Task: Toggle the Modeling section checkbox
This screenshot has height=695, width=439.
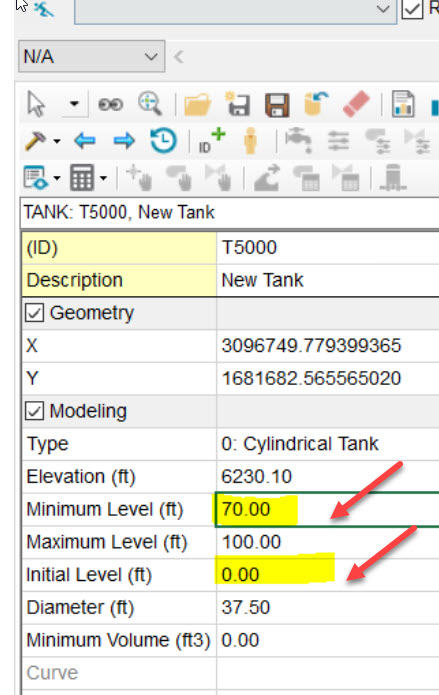Action: tap(35, 411)
